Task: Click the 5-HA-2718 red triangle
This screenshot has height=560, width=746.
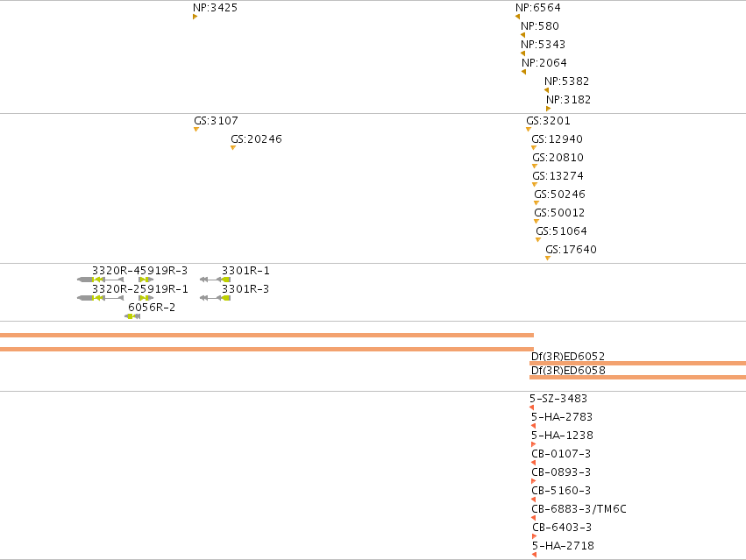Action: click(x=534, y=555)
